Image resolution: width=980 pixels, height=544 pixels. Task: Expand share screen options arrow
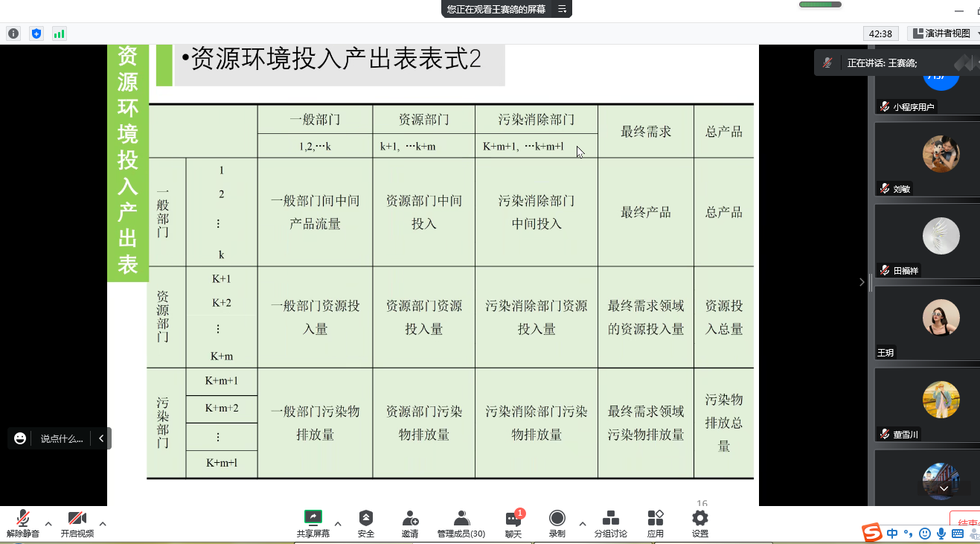338,524
